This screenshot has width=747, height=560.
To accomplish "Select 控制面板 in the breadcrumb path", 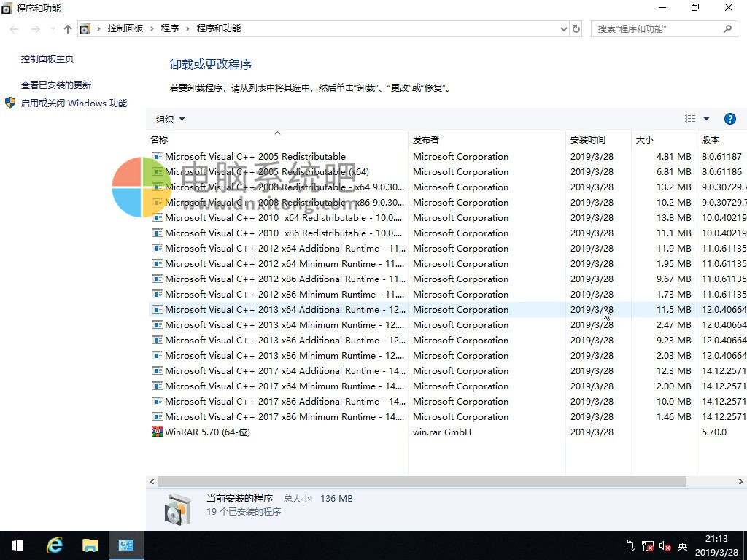I will [x=125, y=28].
